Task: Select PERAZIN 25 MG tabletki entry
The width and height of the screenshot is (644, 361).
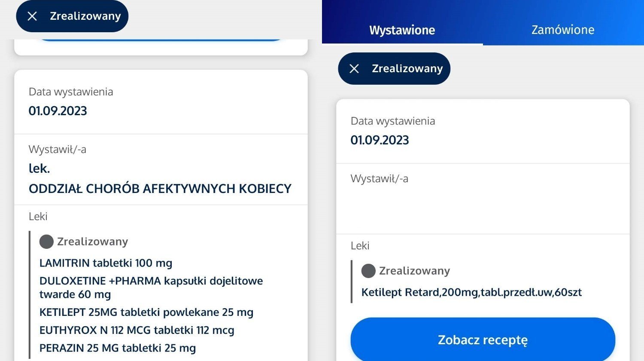Action: (118, 348)
